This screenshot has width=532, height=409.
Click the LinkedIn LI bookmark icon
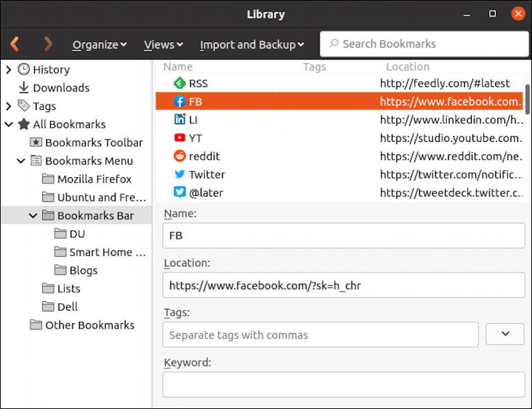click(x=179, y=120)
